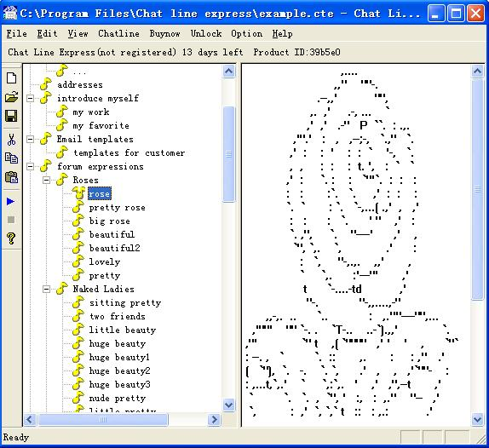Click the note icon beside pretty rose
Screen dimensions: 489x448
tap(78, 207)
